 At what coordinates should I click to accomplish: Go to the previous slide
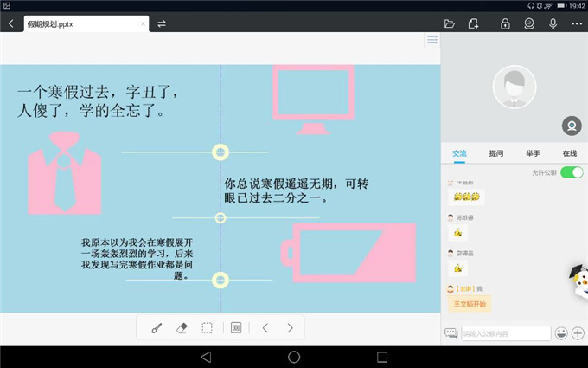pyautogui.click(x=265, y=328)
